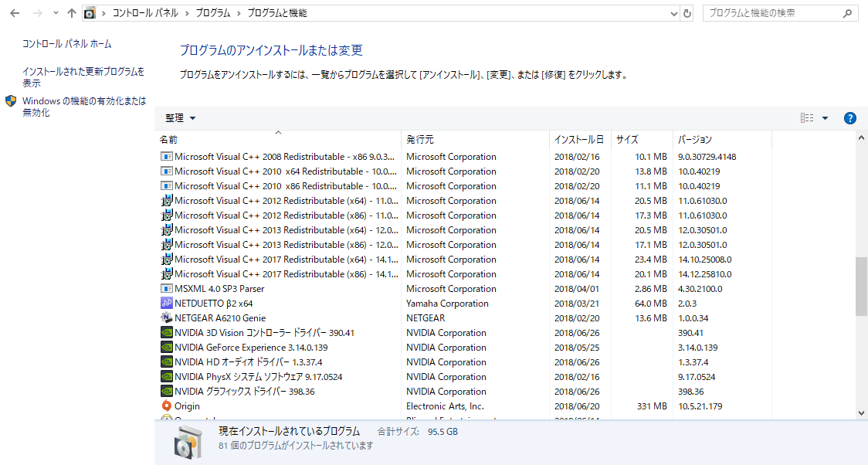Click the vertical scrollbar thumb

point(861,286)
